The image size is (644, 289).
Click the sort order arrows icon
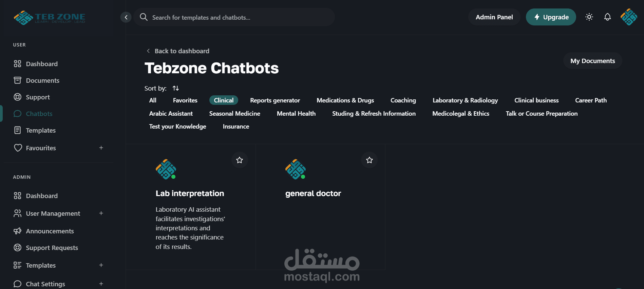(175, 88)
